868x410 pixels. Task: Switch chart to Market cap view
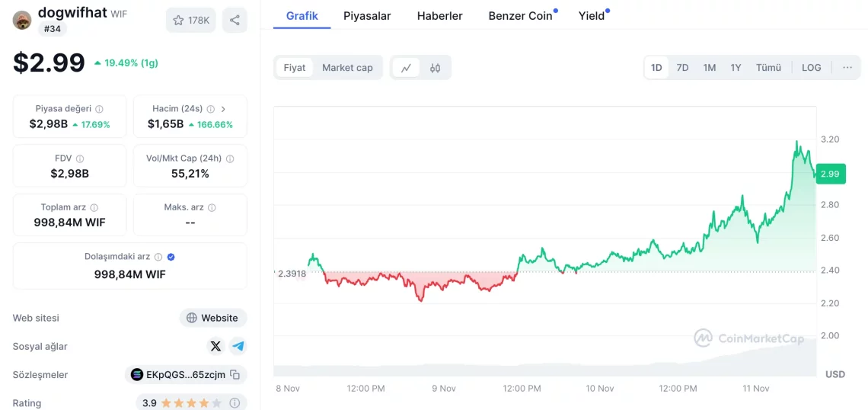click(x=347, y=68)
